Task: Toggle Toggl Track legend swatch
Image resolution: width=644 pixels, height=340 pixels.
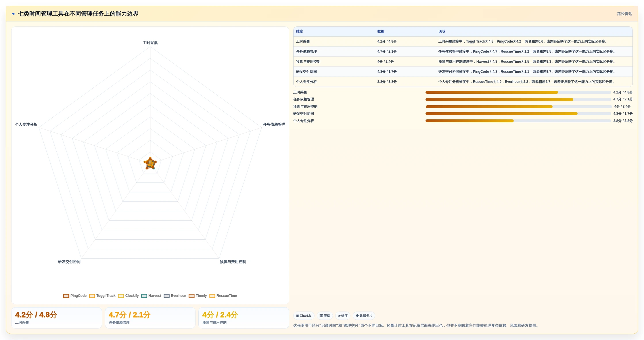Action: click(x=92, y=296)
